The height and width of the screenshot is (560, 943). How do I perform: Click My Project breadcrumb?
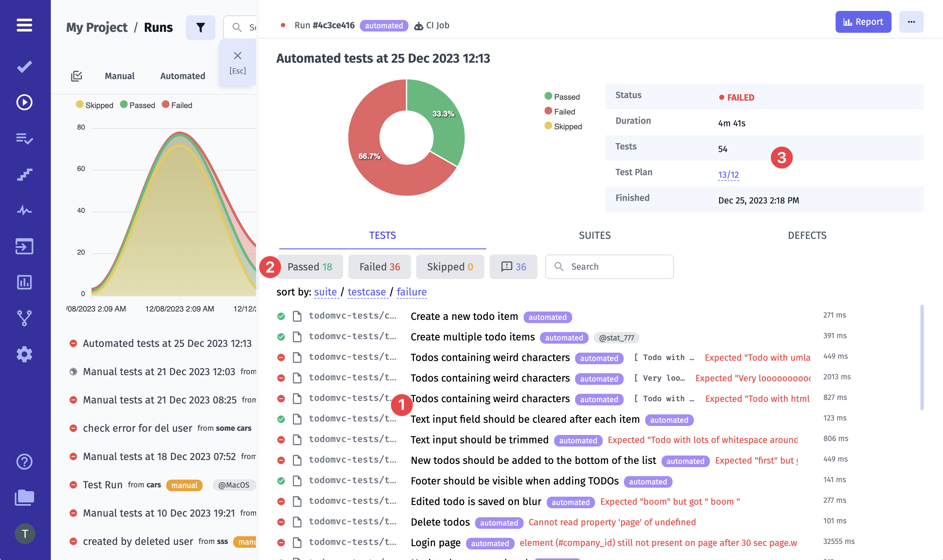(96, 27)
